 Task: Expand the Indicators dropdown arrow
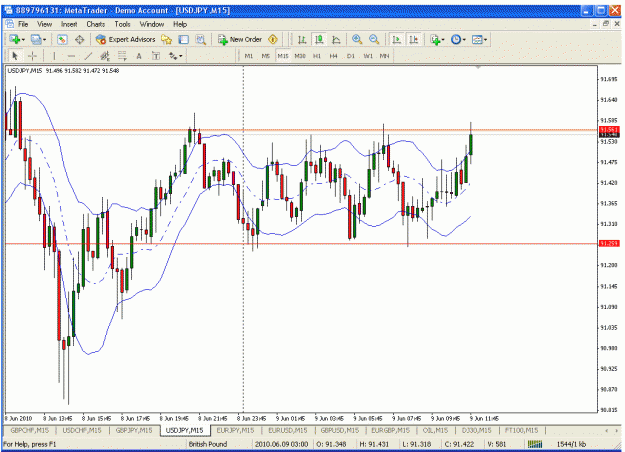(x=443, y=40)
